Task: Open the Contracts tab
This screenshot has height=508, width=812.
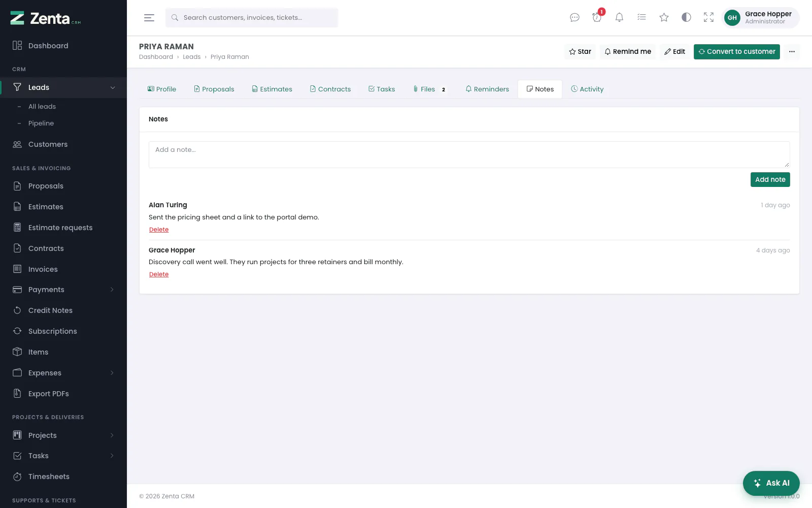Action: (330, 89)
